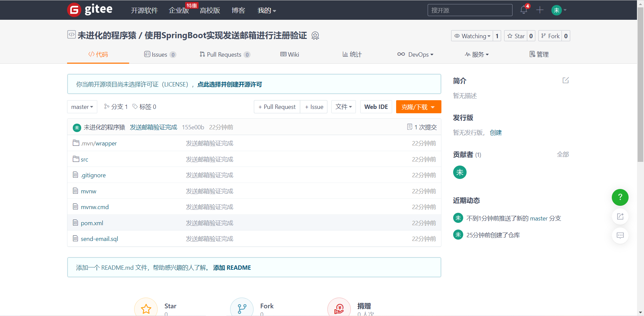Click the 点此选择并创建开源许可 link
Screen dimensions: 644x316
pos(230,84)
